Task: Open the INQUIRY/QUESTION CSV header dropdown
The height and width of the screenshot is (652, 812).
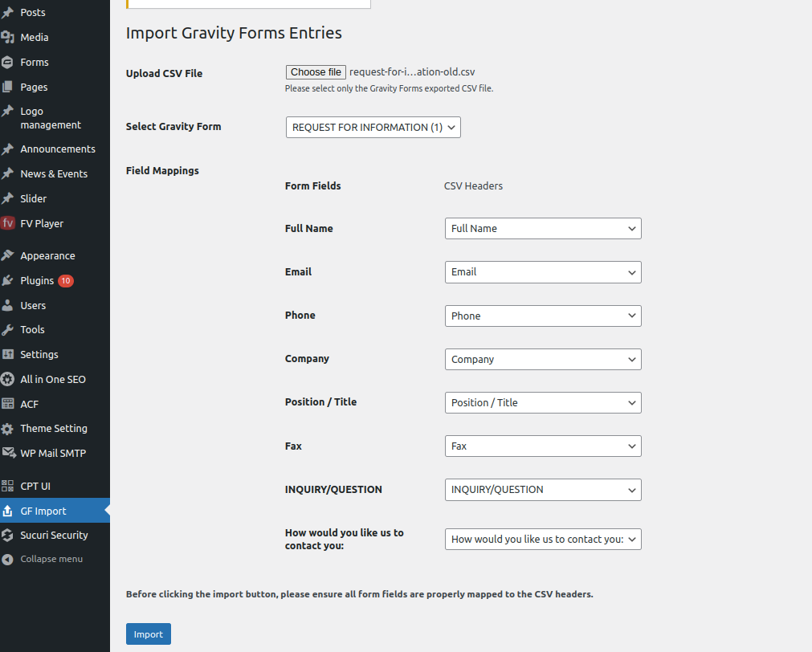Action: 543,489
